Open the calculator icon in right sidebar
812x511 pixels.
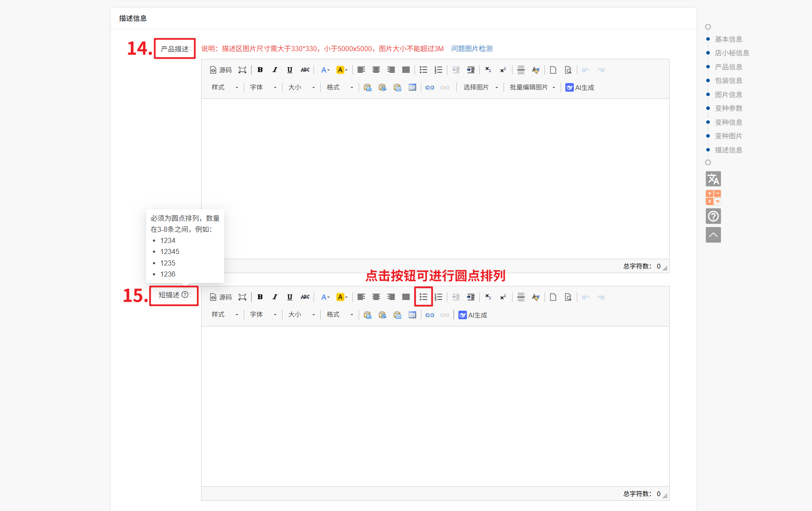(x=713, y=198)
